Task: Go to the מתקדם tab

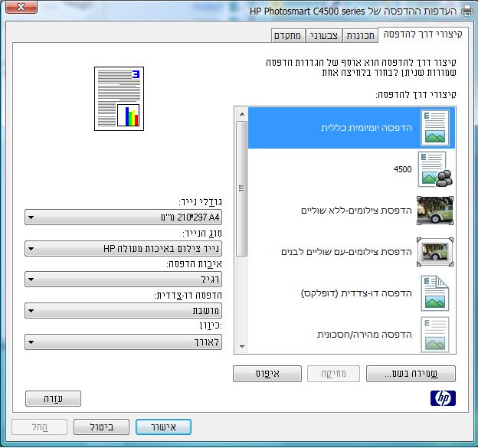Action: point(289,35)
